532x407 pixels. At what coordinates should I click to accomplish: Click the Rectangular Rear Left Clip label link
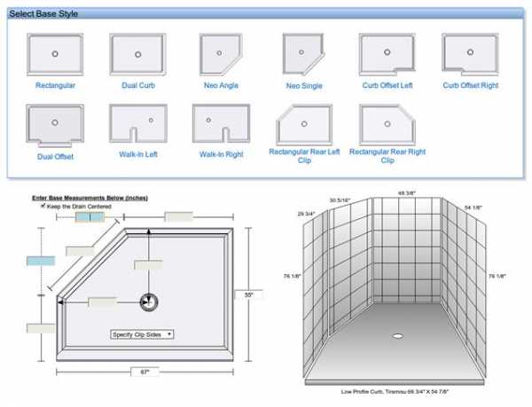click(x=304, y=156)
